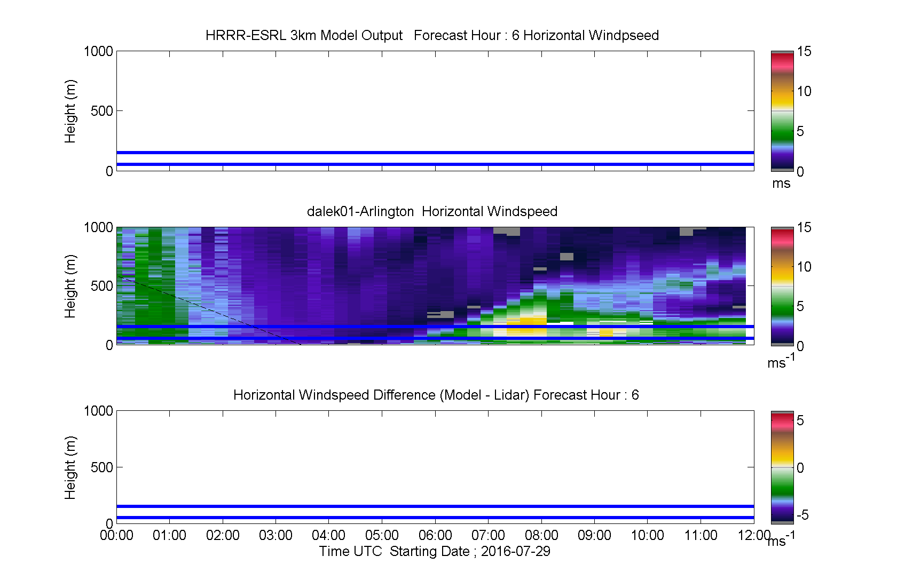Click the 02:00 time tick label
The width and height of the screenshot is (897, 588).
pyautogui.click(x=223, y=535)
